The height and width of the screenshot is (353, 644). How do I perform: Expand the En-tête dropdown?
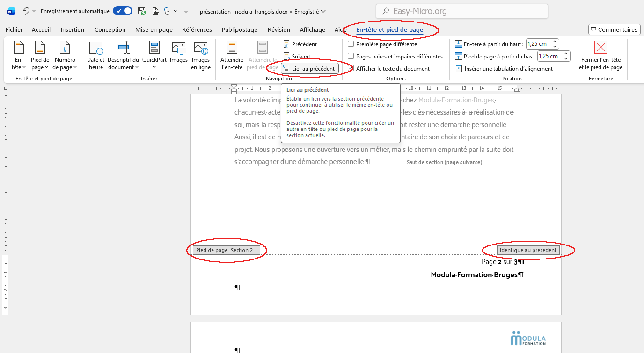(19, 64)
